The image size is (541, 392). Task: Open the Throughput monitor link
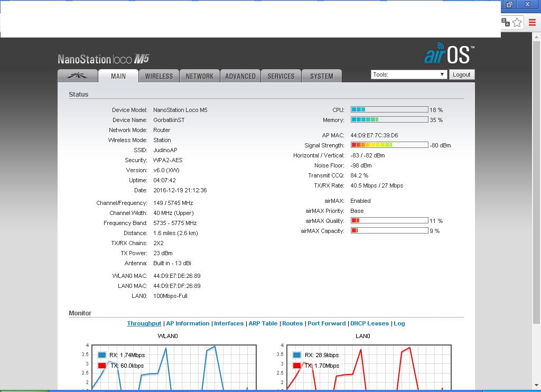pyautogui.click(x=144, y=323)
